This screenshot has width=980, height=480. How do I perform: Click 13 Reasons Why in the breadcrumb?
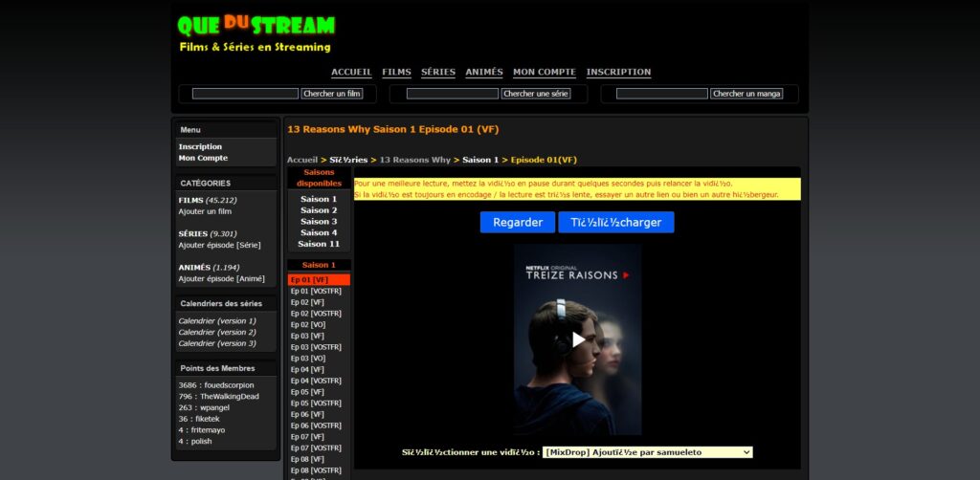pos(415,160)
